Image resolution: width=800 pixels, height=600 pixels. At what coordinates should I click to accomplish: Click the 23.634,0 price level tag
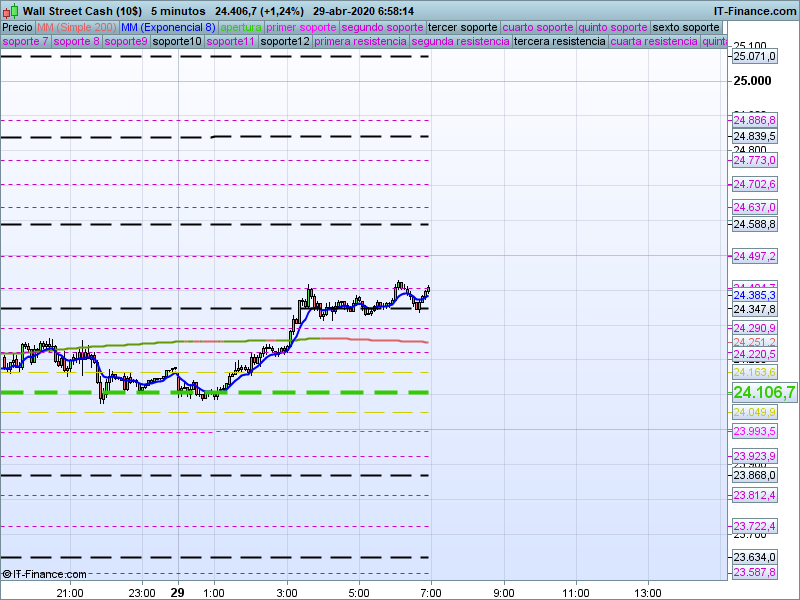(755, 557)
